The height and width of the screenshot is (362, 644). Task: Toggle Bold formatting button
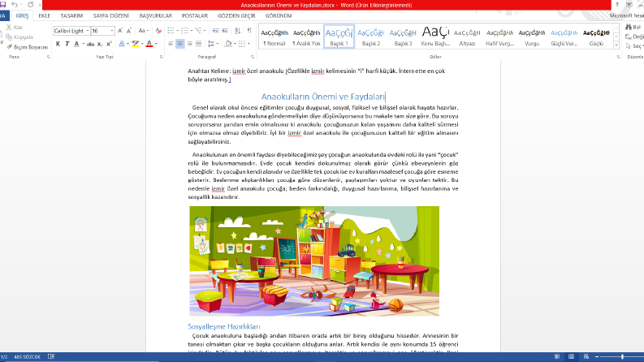[x=58, y=44]
